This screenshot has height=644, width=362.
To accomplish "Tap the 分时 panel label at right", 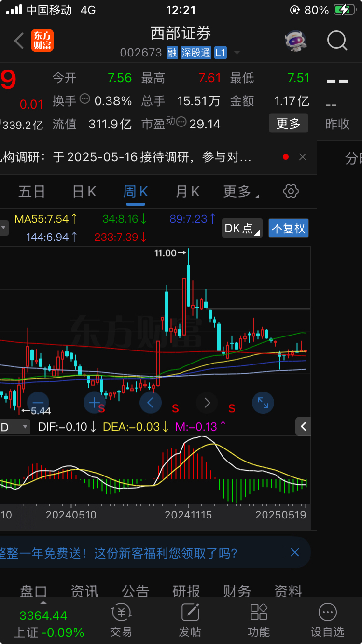I will click(353, 158).
